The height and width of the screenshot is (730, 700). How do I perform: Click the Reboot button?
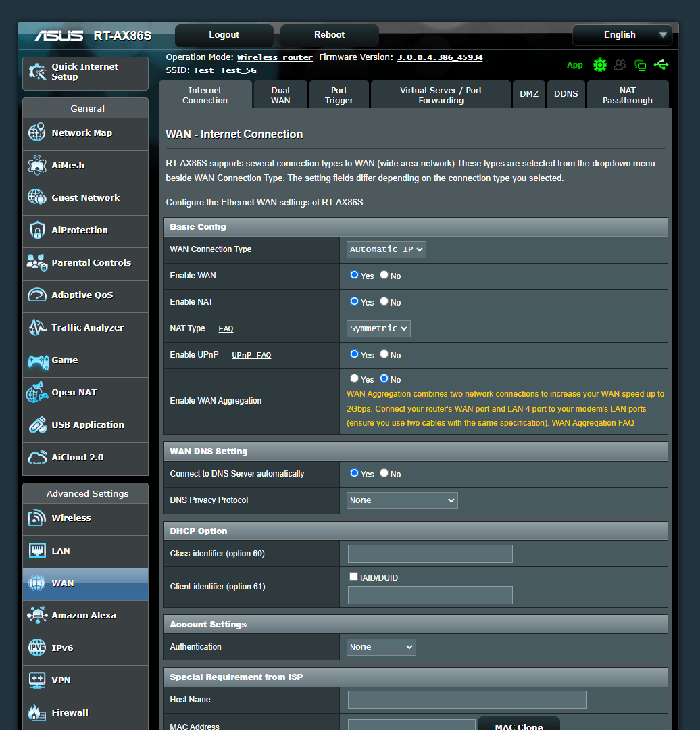click(329, 34)
